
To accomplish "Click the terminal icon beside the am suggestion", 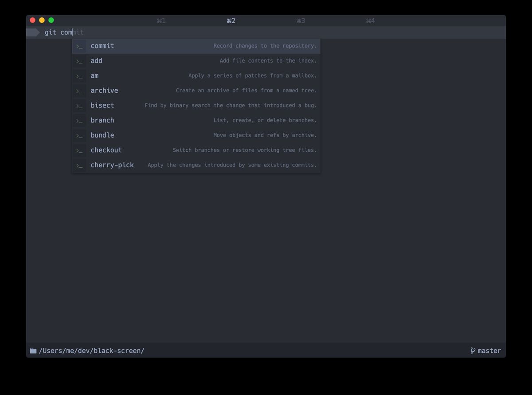I will 80,75.
